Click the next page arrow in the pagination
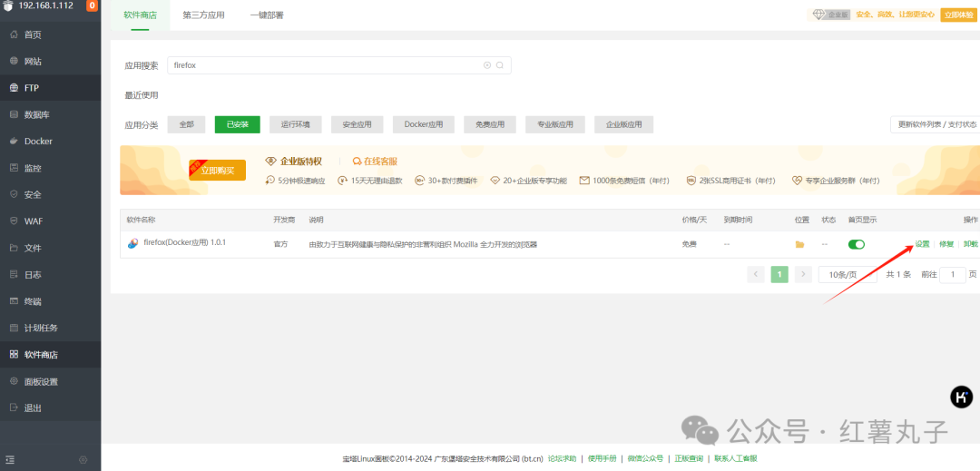Screen dimensions: 980x471 coord(803,274)
